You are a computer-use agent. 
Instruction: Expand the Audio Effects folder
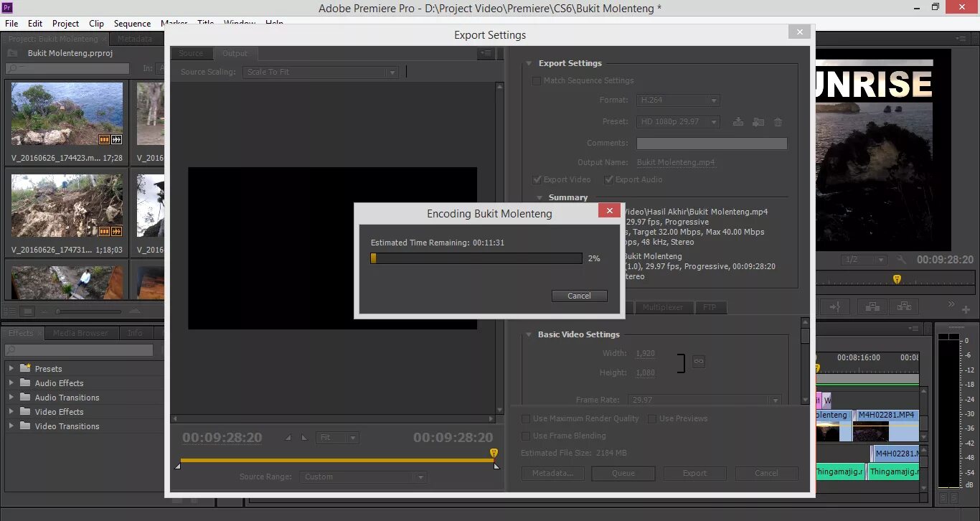point(11,382)
